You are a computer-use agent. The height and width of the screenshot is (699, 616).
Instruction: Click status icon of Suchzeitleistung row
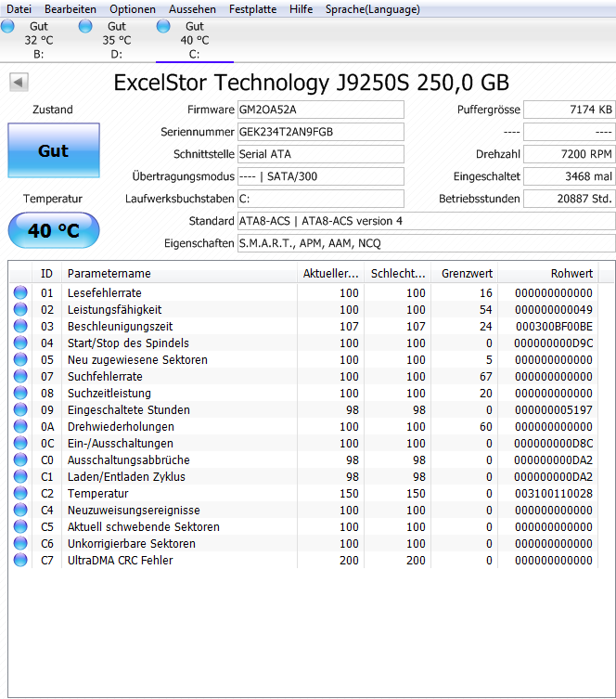20,393
